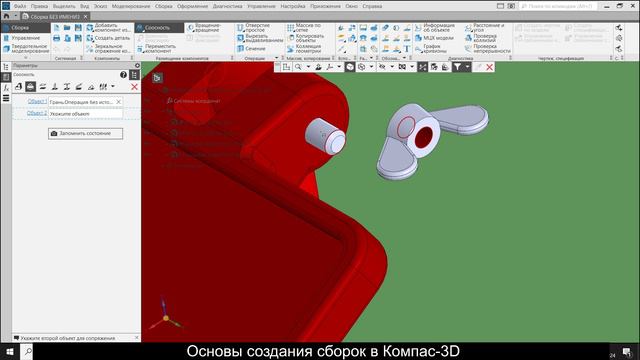
Task: Cancel command with red X in view toolbar
Action: pyautogui.click(x=489, y=67)
